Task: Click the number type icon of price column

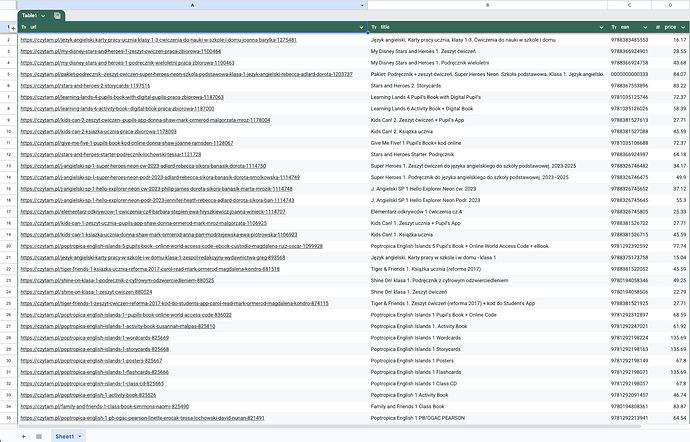Action: 658,27
